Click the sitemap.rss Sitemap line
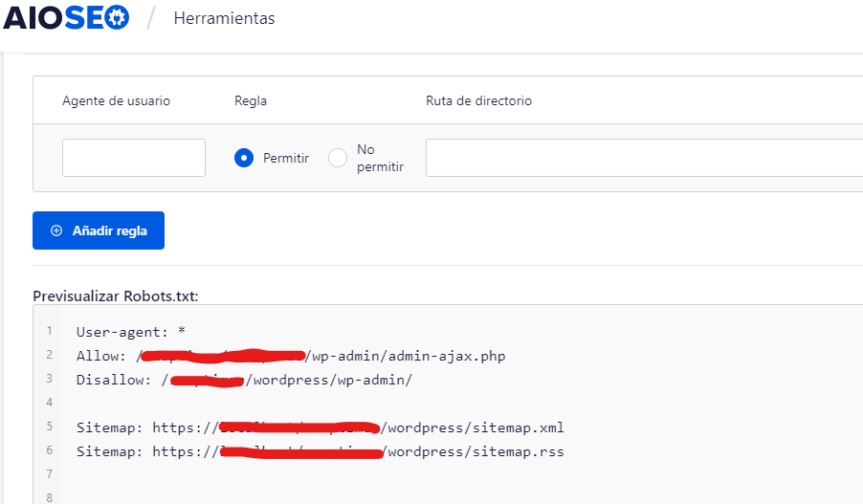 320,451
